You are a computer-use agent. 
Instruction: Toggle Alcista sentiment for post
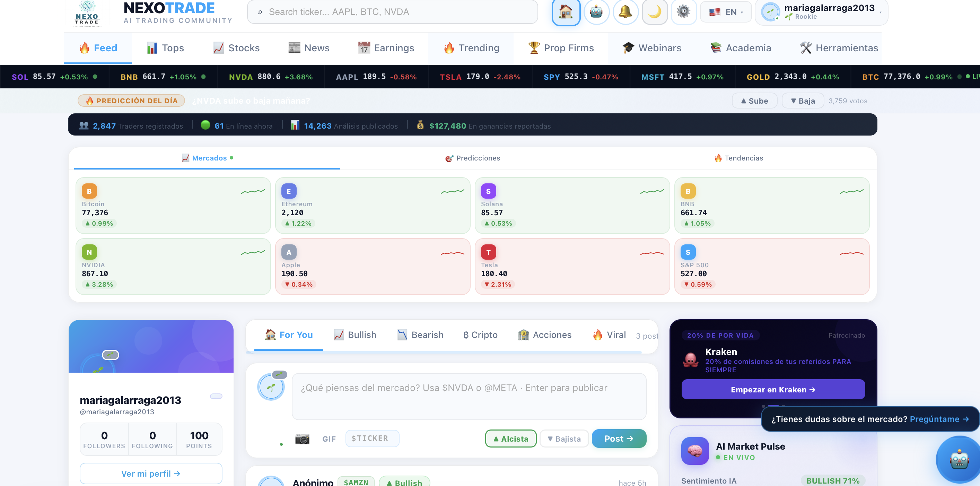pos(510,439)
